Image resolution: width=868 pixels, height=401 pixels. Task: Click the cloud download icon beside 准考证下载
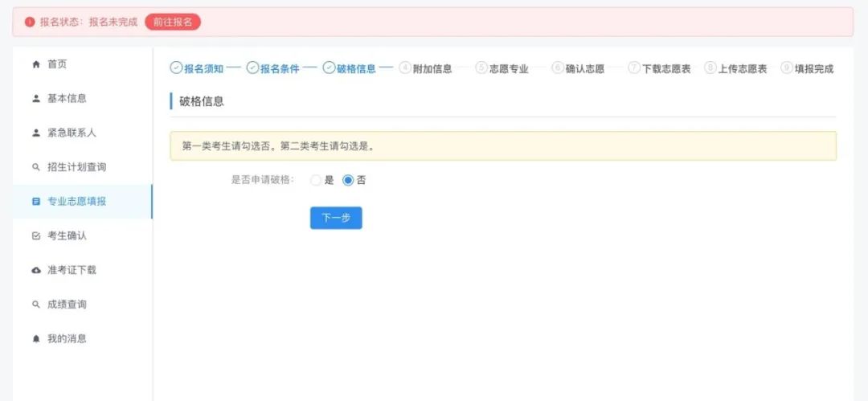tap(36, 270)
